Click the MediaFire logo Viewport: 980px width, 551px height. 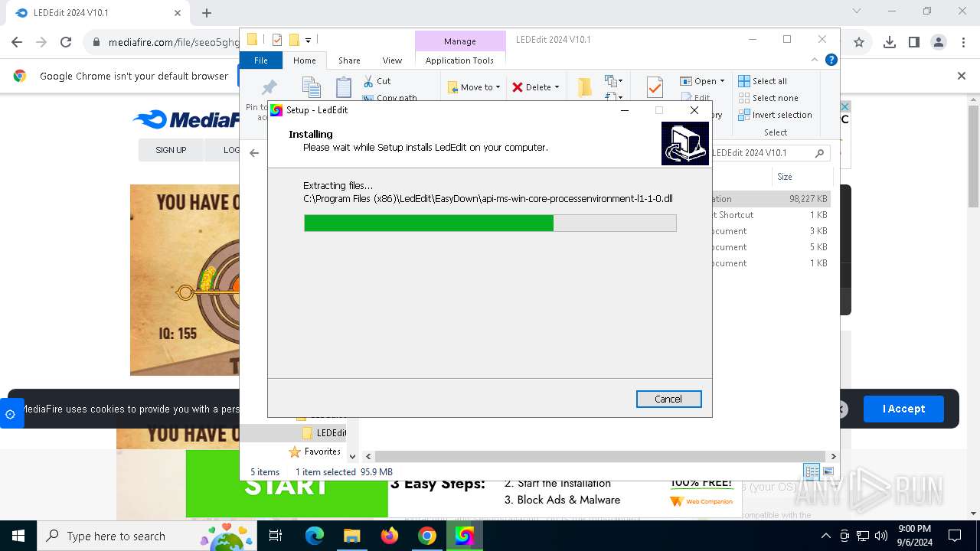click(186, 119)
